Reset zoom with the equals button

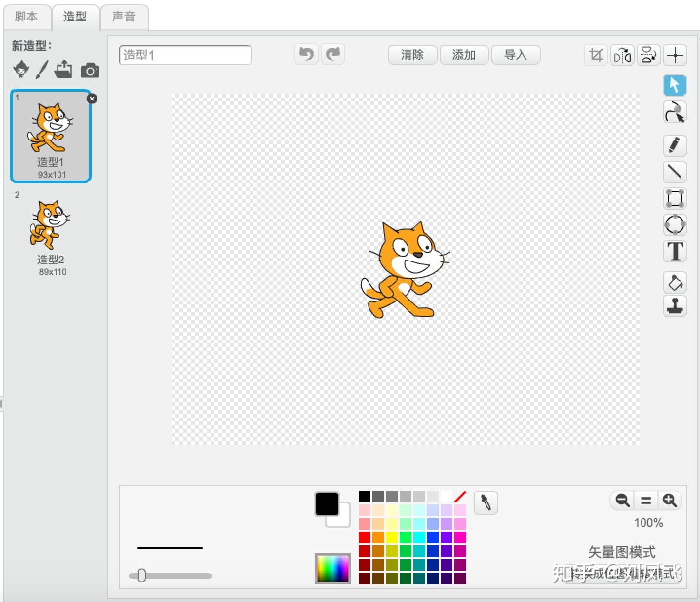pyautogui.click(x=646, y=501)
